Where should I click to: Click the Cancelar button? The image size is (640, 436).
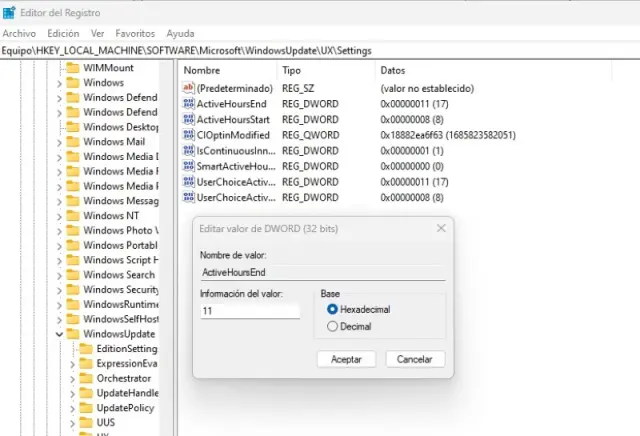(414, 359)
